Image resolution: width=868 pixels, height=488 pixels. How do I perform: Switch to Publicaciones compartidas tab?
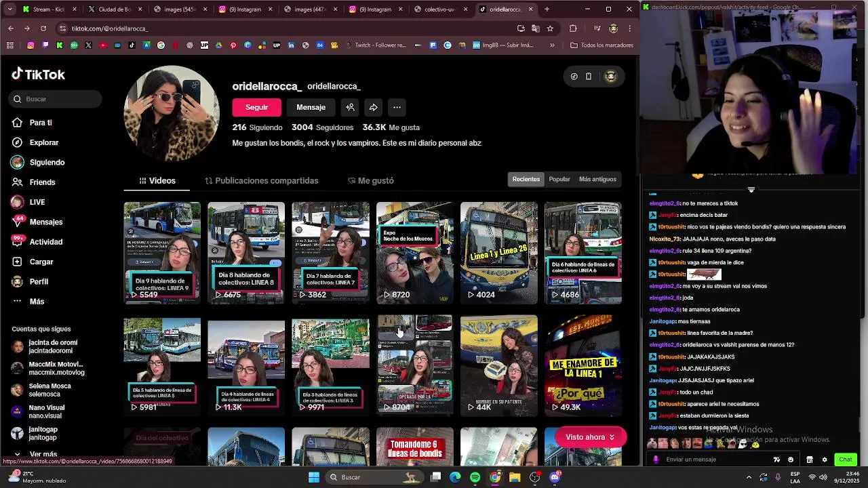point(262,181)
